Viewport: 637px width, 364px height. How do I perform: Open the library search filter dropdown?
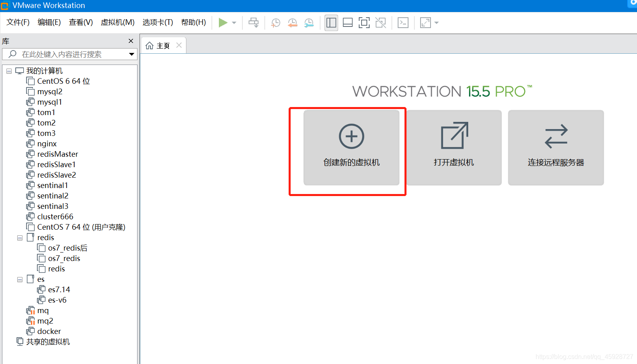coord(131,54)
